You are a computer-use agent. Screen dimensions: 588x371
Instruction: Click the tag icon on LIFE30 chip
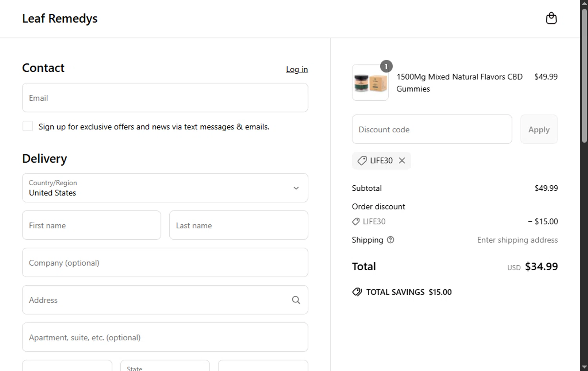(362, 161)
